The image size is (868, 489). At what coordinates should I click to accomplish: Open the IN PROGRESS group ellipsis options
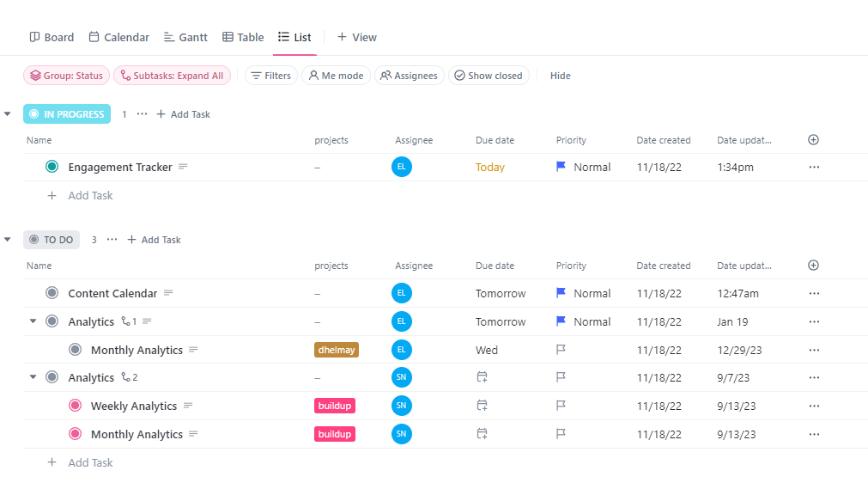coord(143,114)
